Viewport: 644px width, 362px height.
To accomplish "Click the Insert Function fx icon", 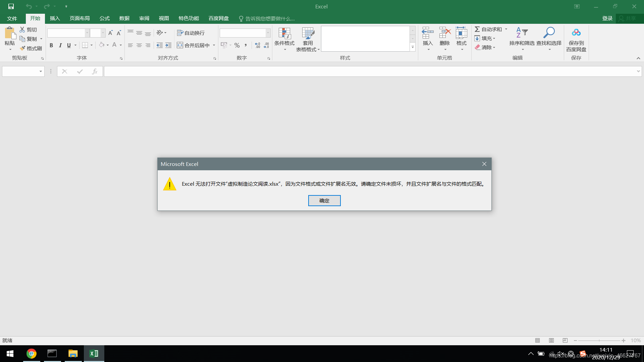I will (x=95, y=71).
